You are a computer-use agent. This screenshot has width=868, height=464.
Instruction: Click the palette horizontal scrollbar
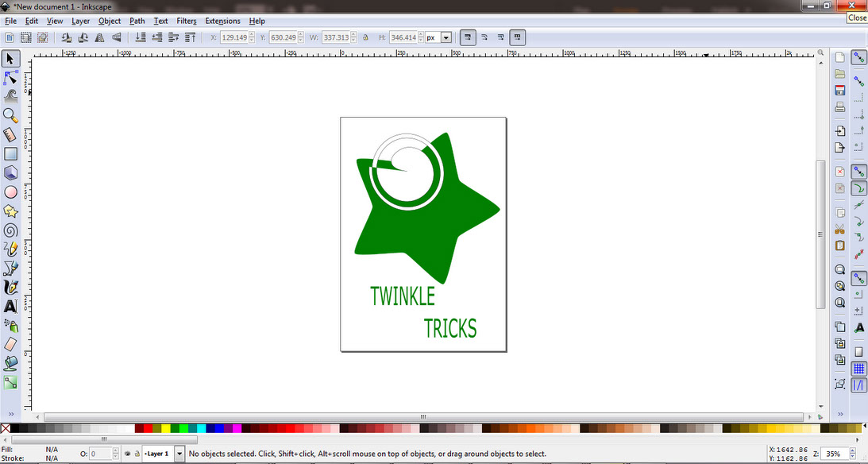tap(104, 439)
